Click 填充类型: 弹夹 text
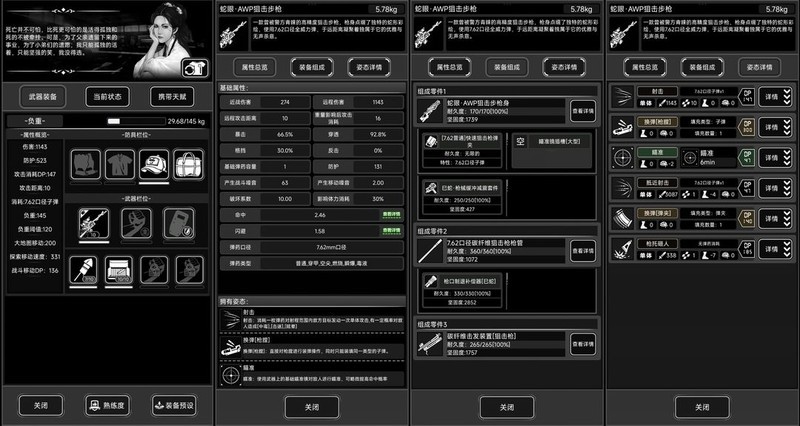The image size is (800, 426). 709,214
